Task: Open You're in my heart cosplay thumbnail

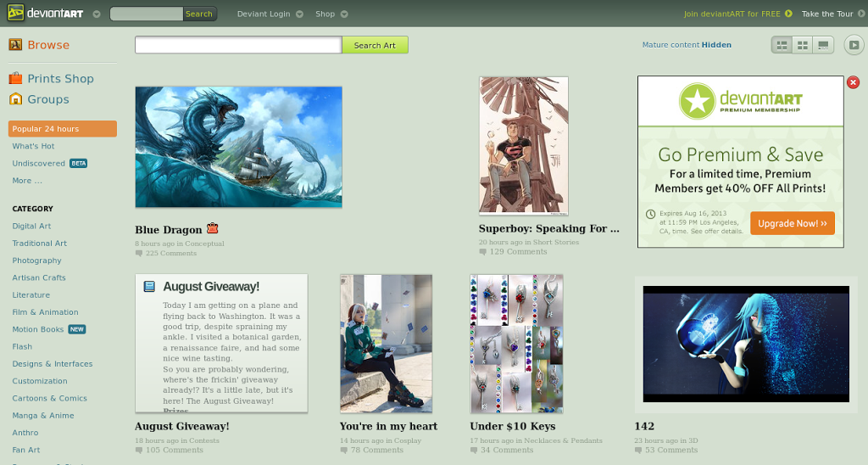Action: click(x=387, y=344)
